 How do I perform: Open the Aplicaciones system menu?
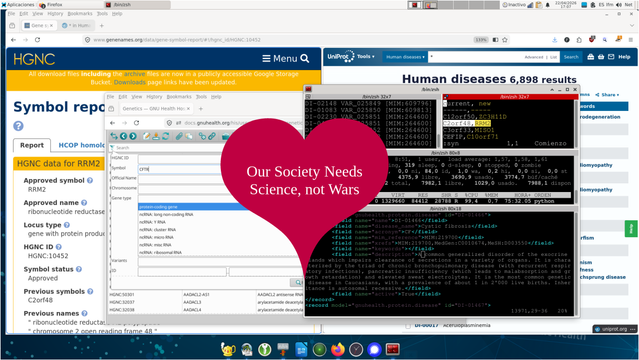(x=18, y=4)
